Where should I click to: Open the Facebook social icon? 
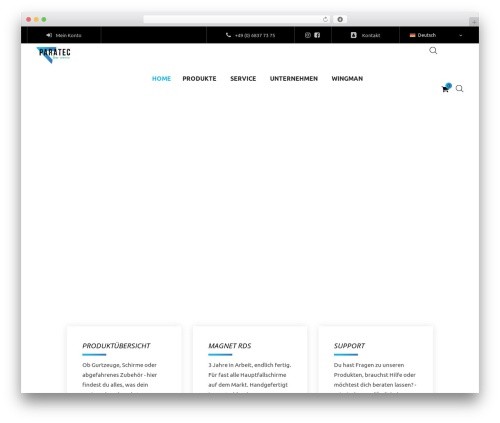tap(317, 35)
